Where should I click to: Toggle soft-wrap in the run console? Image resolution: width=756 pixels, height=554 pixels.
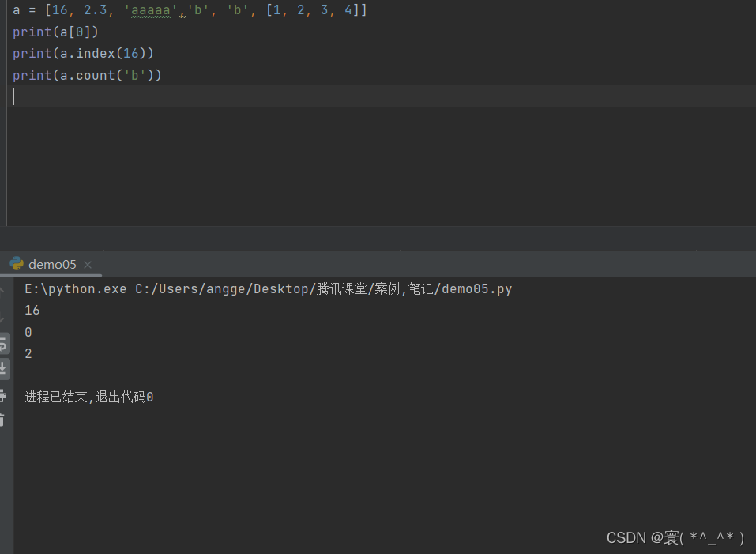(4, 344)
